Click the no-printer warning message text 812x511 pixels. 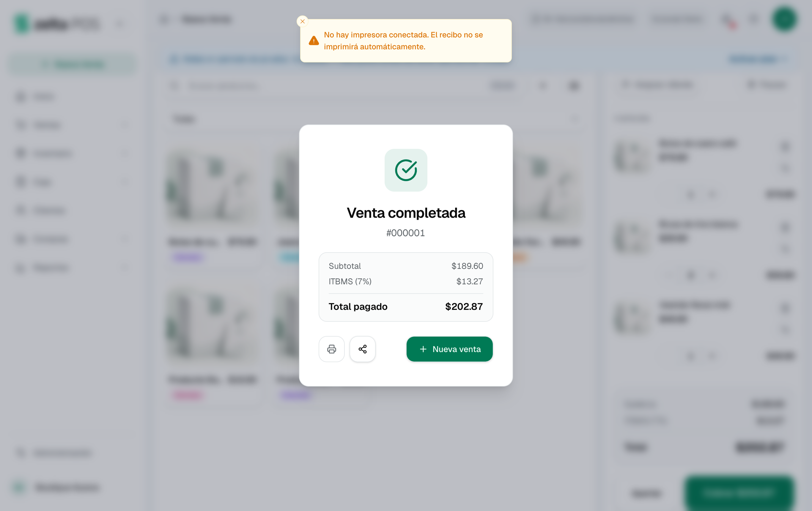tap(403, 41)
